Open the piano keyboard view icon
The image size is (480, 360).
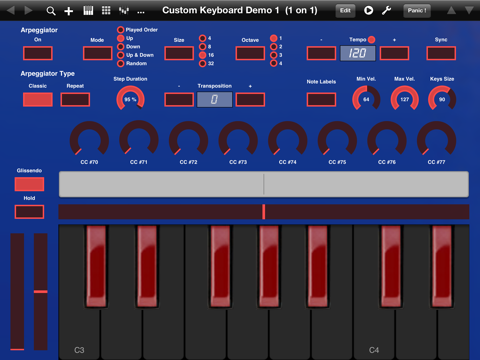(x=88, y=11)
